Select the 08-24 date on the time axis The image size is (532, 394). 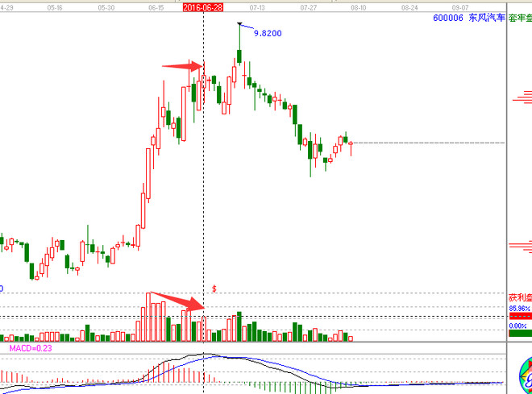409,7
